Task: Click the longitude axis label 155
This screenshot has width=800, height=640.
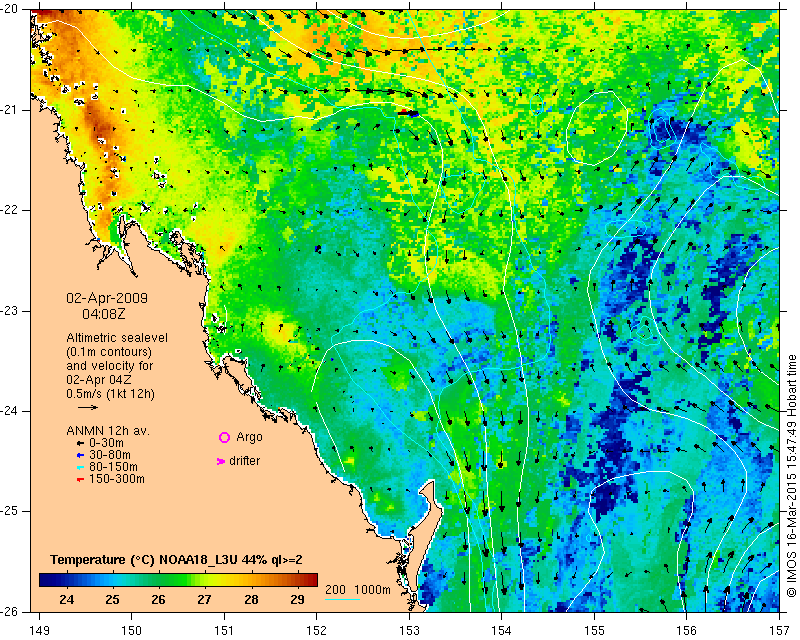Action: pos(594,631)
